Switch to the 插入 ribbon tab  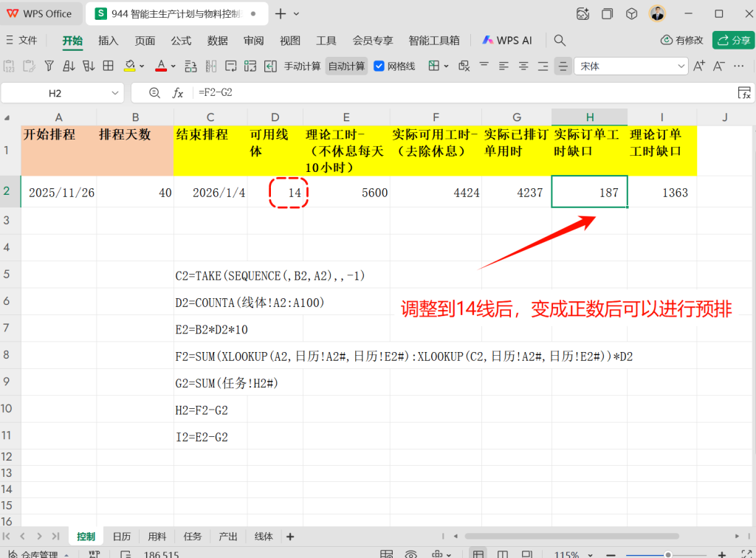pyautogui.click(x=108, y=41)
